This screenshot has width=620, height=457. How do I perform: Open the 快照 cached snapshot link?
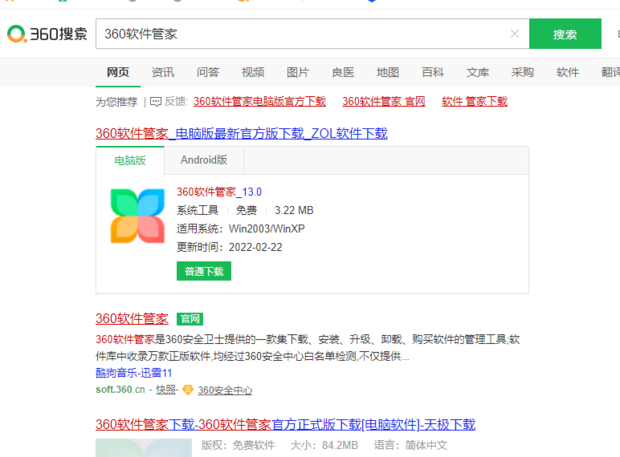pos(166,390)
